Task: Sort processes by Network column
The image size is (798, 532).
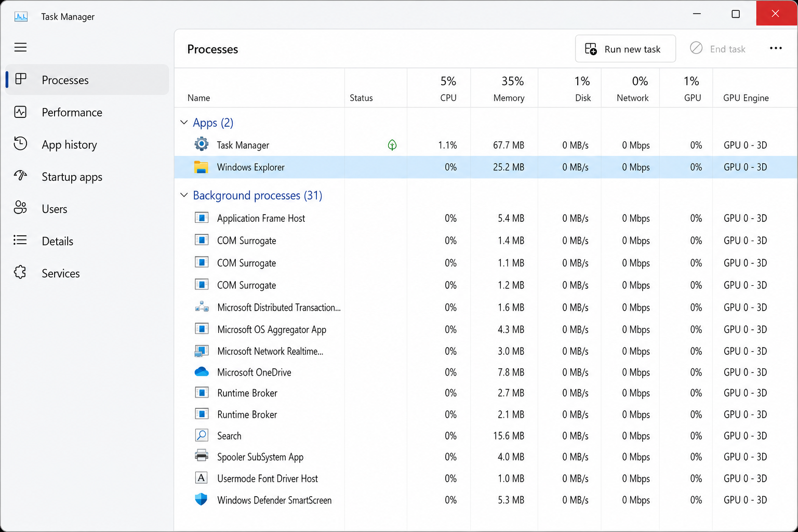Action: coord(631,88)
